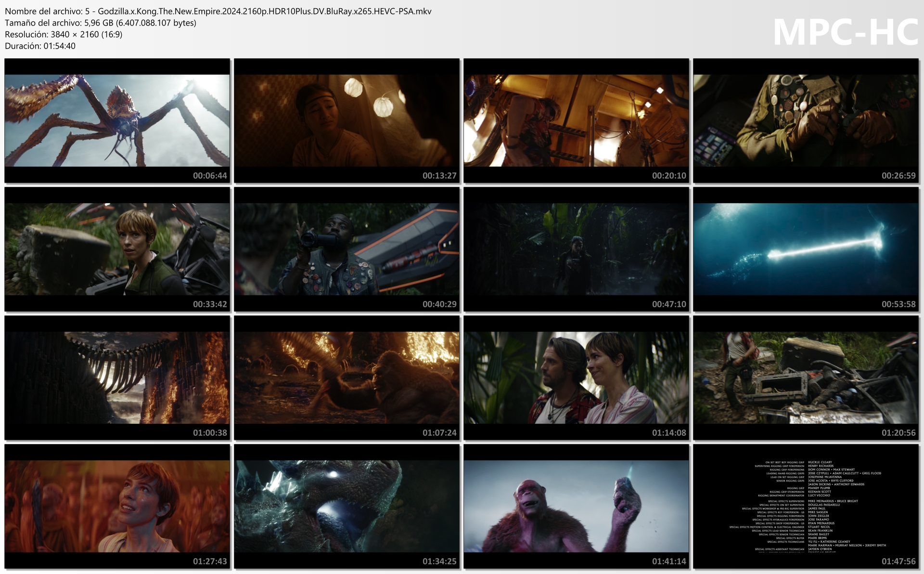Open the Kong fire scene thumbnail at 01:07:24
Screen dimensions: 924x574
(347, 378)
